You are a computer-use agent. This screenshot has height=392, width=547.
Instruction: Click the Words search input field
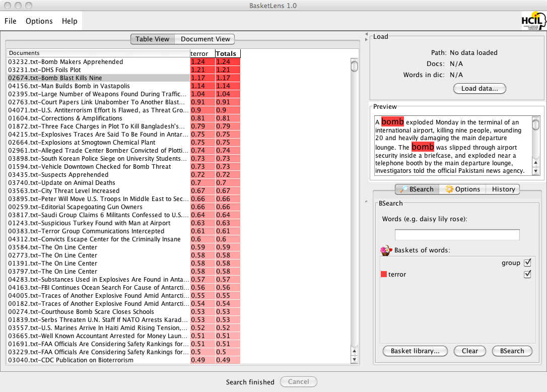pos(457,235)
